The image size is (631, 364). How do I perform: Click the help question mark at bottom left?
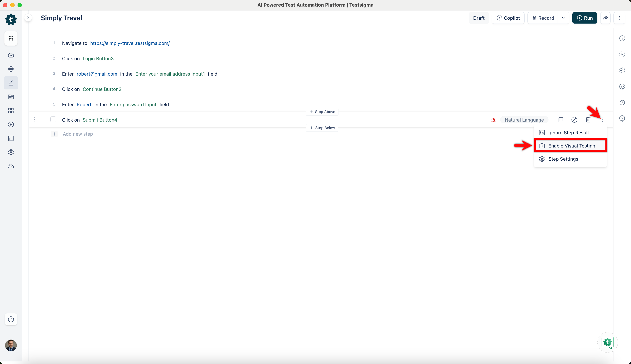(11, 319)
